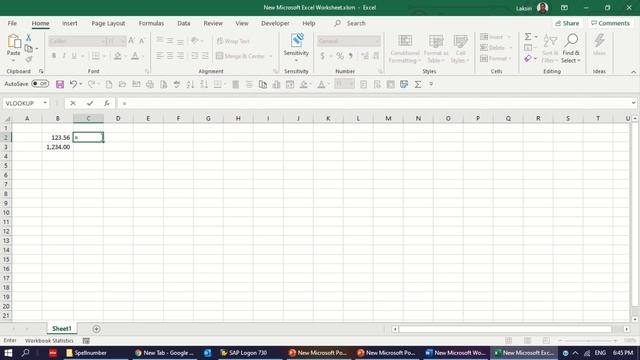
Task: Select the Sheet1 tab
Action: tap(62, 329)
